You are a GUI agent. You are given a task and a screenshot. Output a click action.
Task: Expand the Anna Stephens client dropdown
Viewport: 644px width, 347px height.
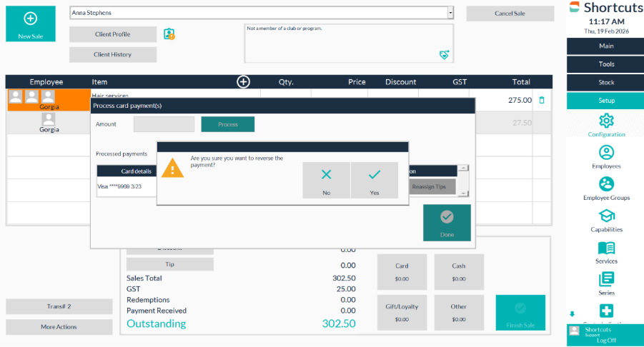click(450, 13)
